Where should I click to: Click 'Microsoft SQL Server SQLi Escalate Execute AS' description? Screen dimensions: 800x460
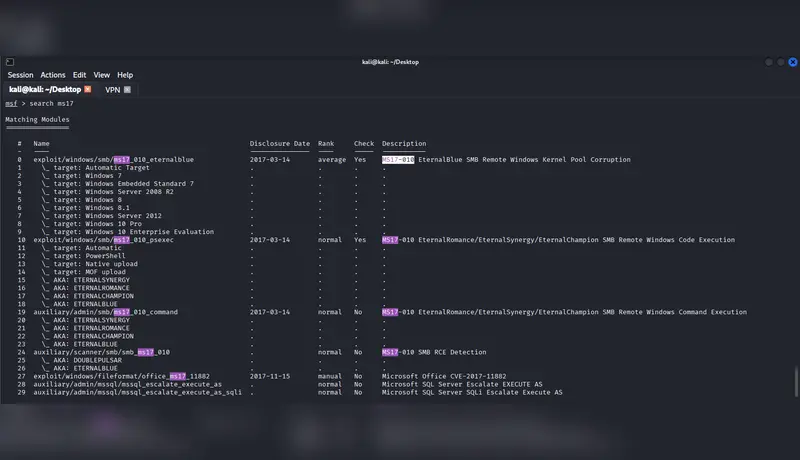coord(472,393)
